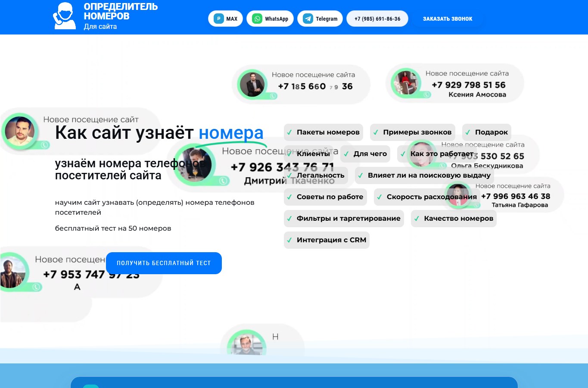
Task: Go to the Клиенты section
Action: coord(308,154)
